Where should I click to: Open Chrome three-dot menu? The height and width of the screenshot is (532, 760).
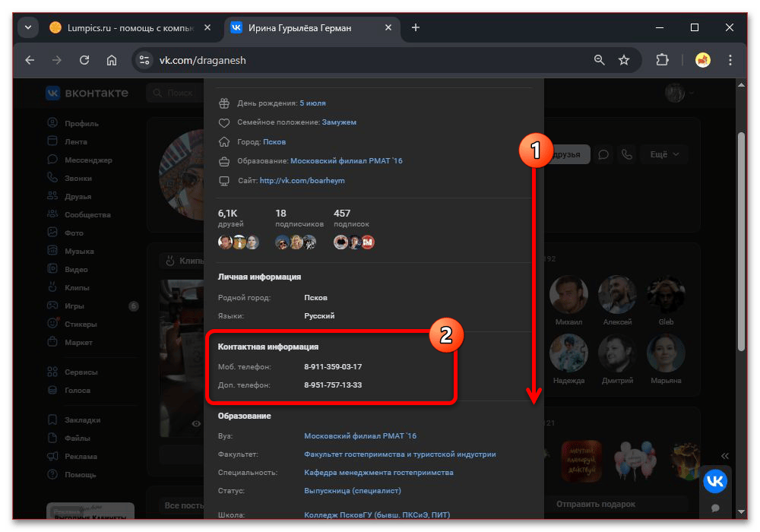[x=730, y=60]
